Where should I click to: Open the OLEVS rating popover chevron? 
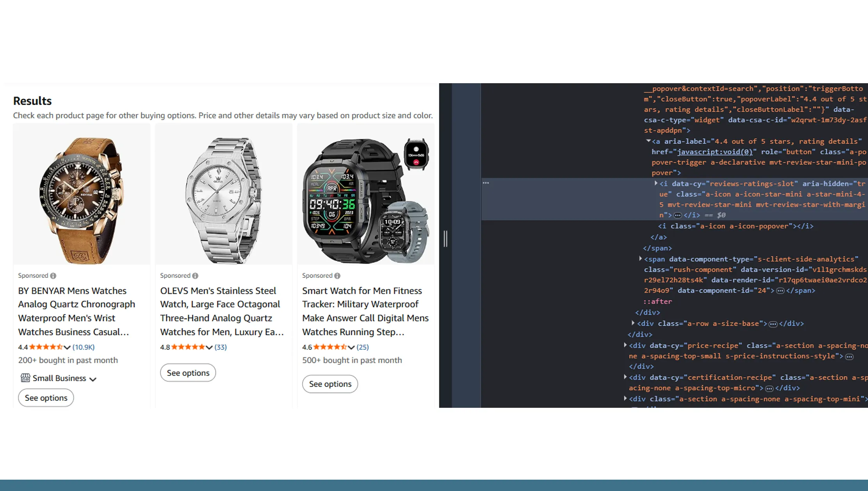click(209, 347)
